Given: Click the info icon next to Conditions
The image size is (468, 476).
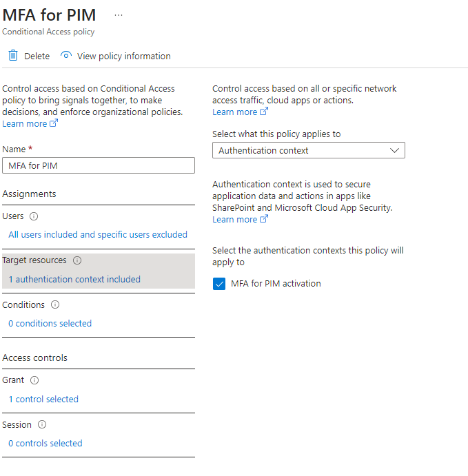Looking at the screenshot, I should coord(55,304).
